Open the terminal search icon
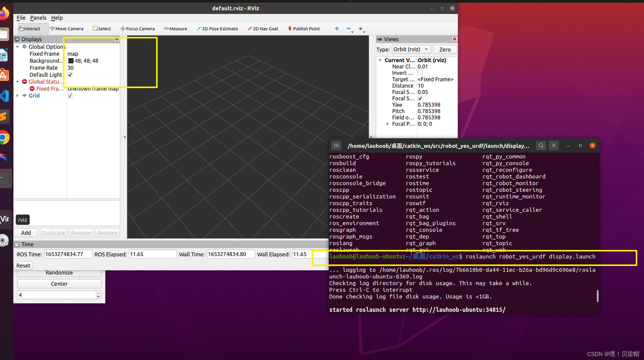 coord(541,146)
